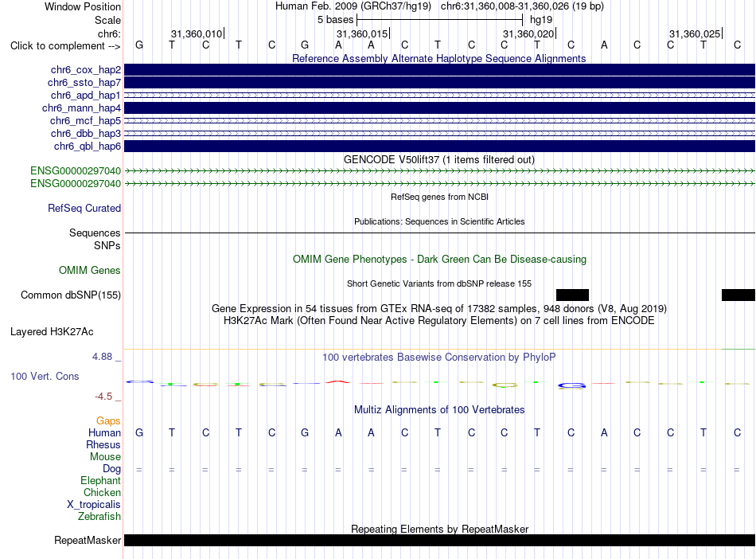Click the 31,360,025 position marker

(x=696, y=33)
